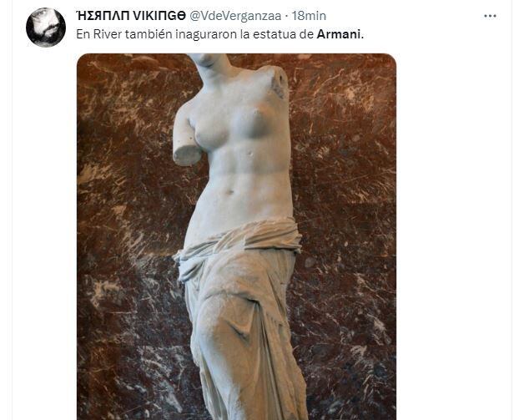Click the bold word Armani in tweet
The image size is (524, 420).
click(339, 34)
